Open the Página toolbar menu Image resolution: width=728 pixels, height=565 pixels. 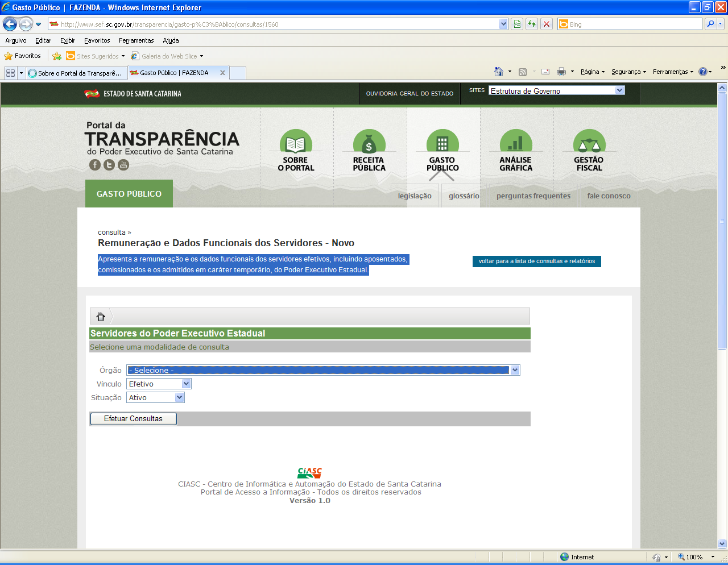coord(593,72)
